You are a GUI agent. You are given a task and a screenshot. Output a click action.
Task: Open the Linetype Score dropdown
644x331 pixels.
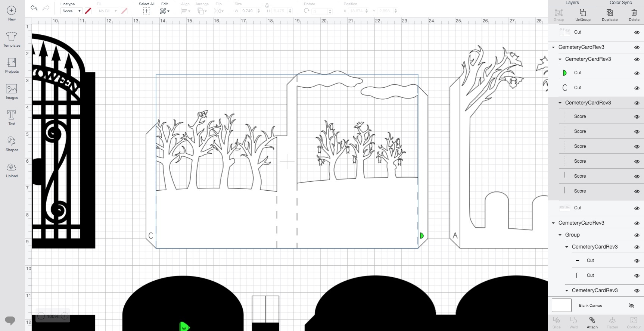click(71, 11)
